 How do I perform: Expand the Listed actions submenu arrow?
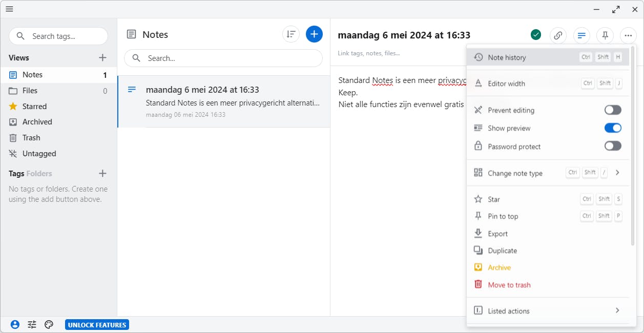tap(617, 310)
